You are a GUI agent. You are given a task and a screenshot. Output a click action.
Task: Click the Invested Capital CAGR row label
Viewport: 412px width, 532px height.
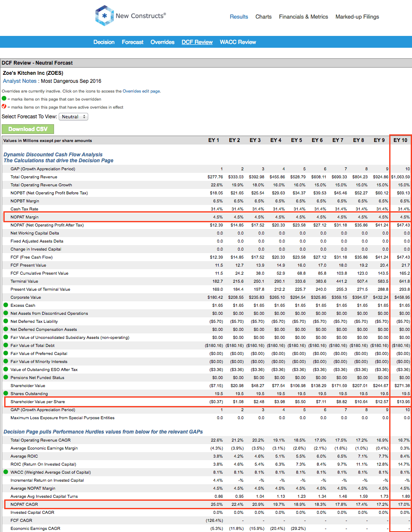[32, 512]
